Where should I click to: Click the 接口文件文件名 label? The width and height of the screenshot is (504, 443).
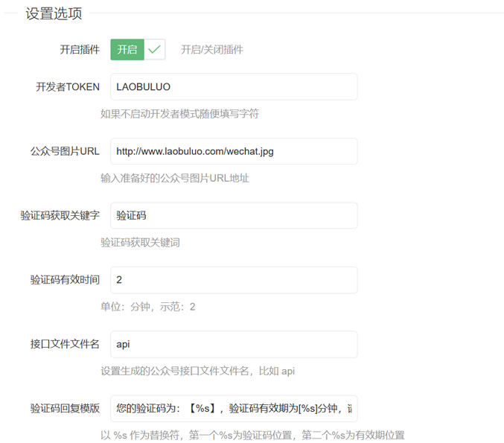(65, 344)
